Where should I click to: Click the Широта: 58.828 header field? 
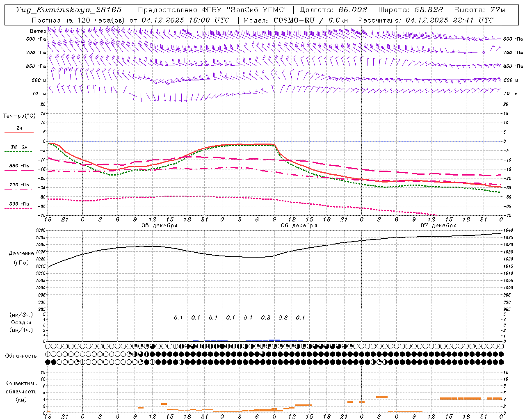point(411,10)
